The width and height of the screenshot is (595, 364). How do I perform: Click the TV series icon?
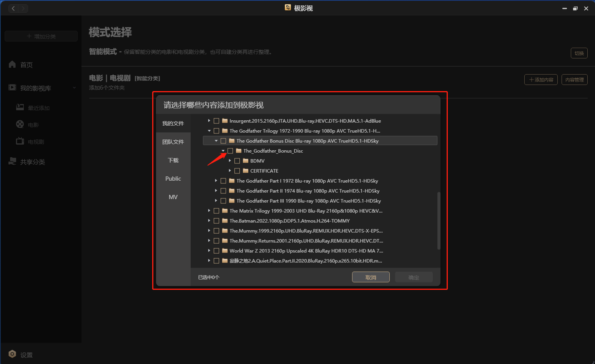click(20, 141)
